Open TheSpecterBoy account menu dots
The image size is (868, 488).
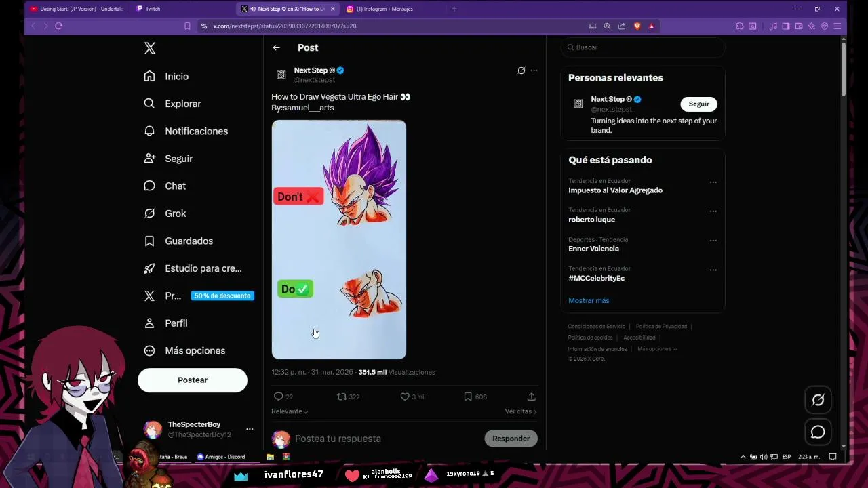250,429
